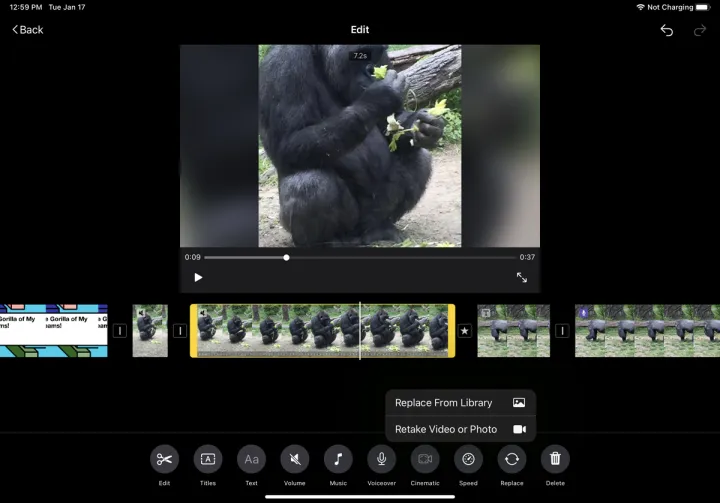
Task: Open the Speed adjustment tool
Action: click(468, 459)
